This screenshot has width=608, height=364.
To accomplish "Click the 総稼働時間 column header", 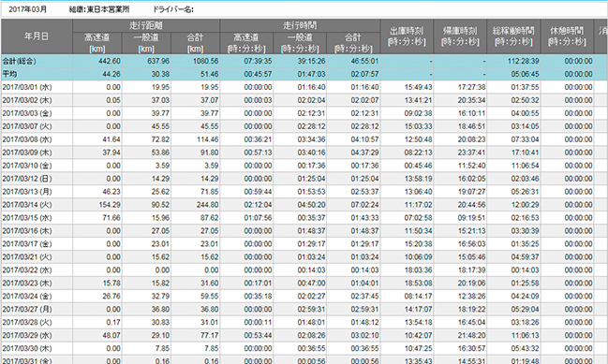I will (513, 36).
